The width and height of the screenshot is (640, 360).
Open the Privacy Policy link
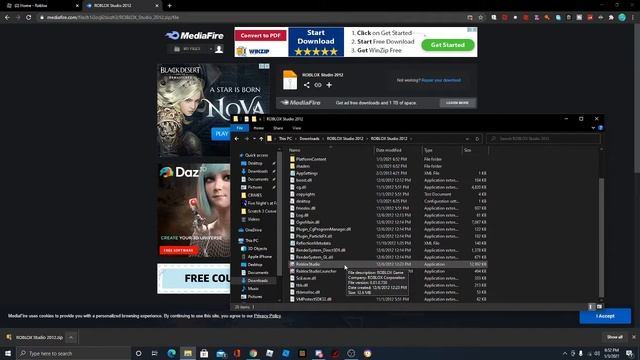click(x=267, y=316)
